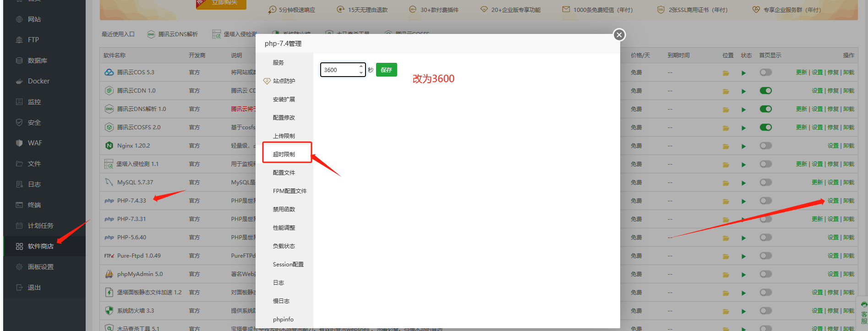Toggle 首页显示 switch for 腾讯云CDN row
Screen dimensions: 868x331
click(765, 91)
